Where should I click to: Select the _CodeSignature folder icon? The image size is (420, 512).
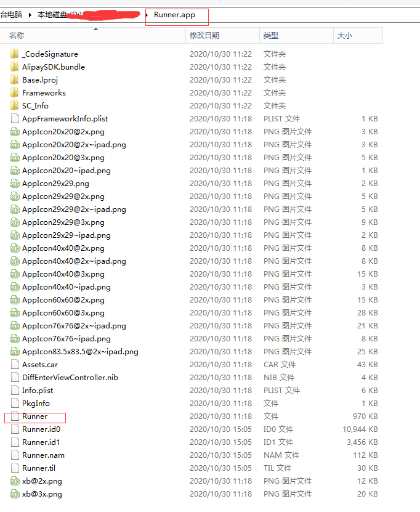click(x=14, y=54)
